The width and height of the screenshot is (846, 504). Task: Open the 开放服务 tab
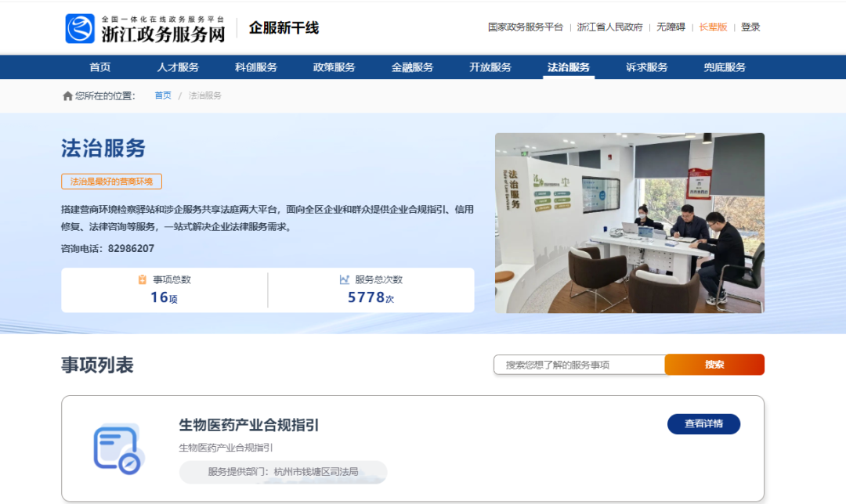tap(490, 67)
